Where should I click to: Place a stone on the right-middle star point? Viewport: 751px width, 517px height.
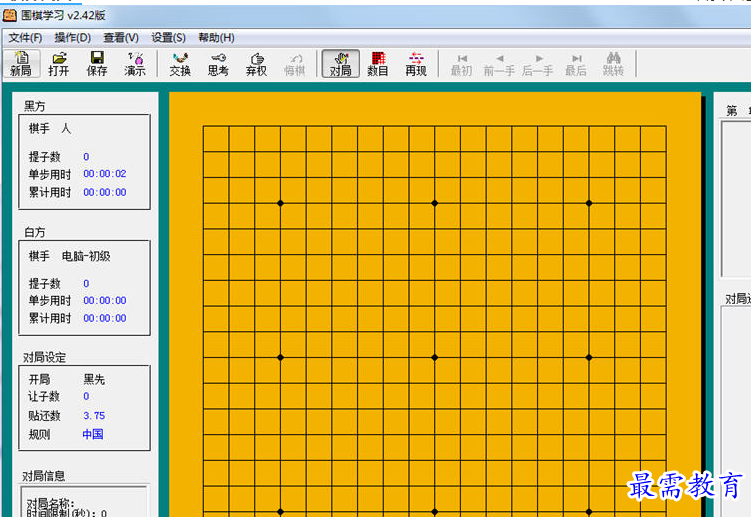[589, 357]
